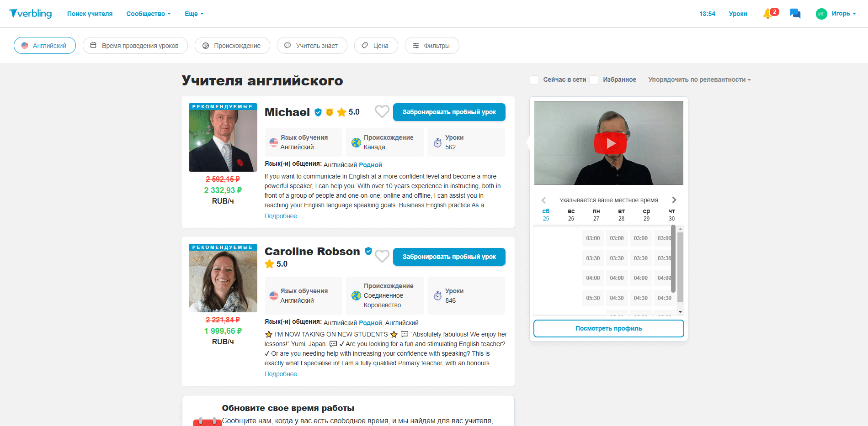
Task: Open the chat messages icon
Action: (x=795, y=14)
